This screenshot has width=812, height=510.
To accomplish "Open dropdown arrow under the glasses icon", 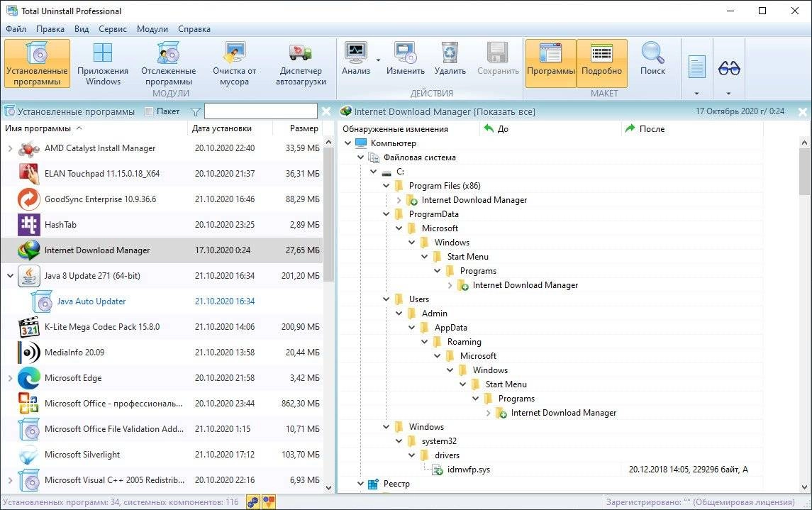I will (728, 94).
